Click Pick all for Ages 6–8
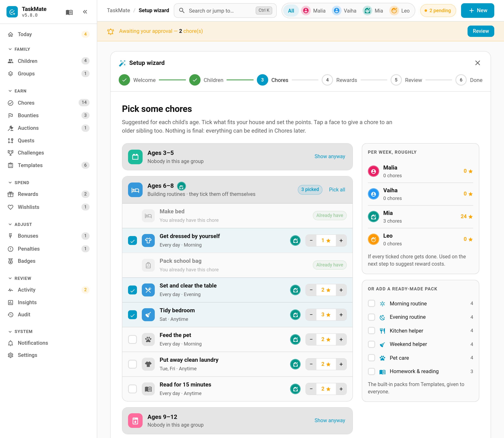The height and width of the screenshot is (438, 504). pyautogui.click(x=337, y=190)
